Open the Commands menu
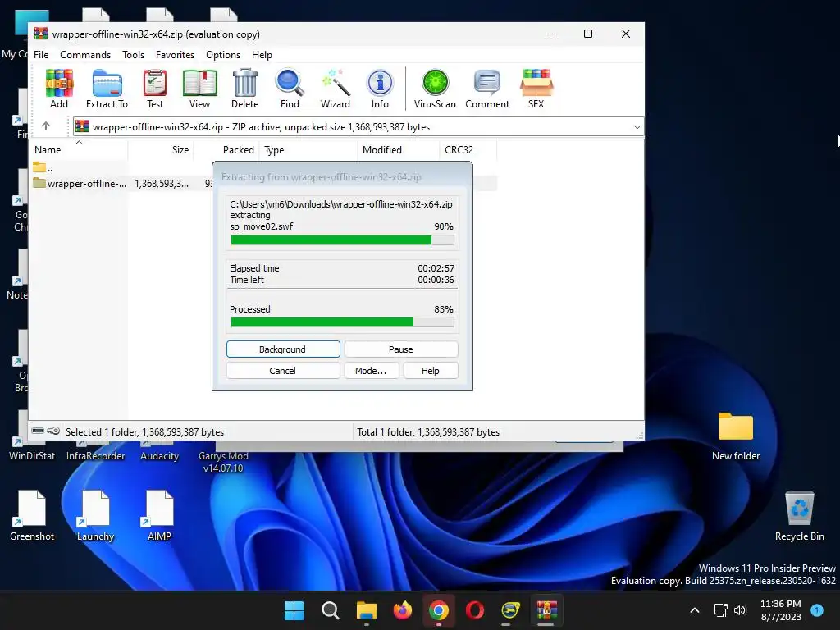 (85, 55)
